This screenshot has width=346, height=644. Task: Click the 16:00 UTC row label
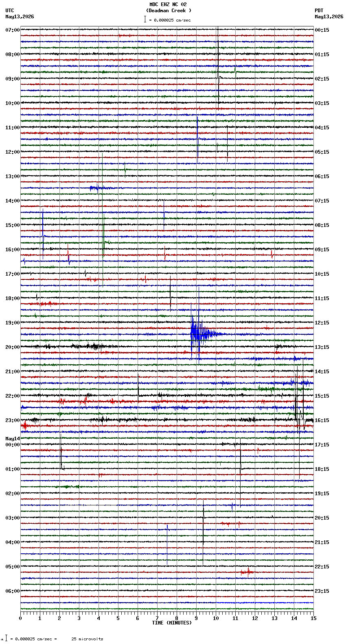pyautogui.click(x=13, y=250)
